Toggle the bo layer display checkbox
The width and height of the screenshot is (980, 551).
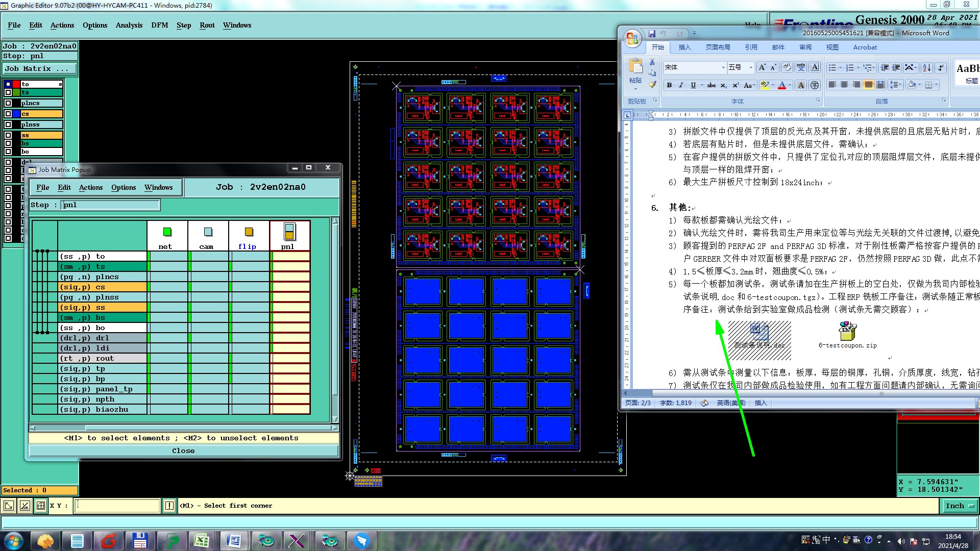click(8, 152)
